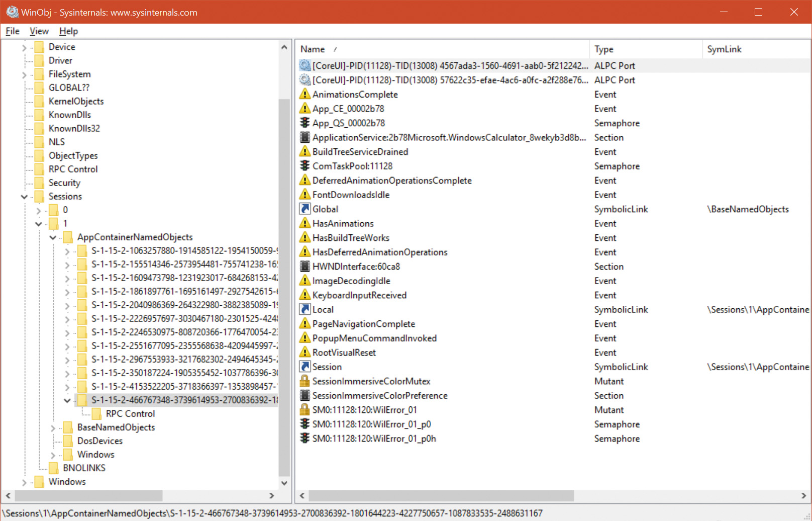Click the padlock icon beside SessionImmersiveColorMutex

click(x=304, y=381)
